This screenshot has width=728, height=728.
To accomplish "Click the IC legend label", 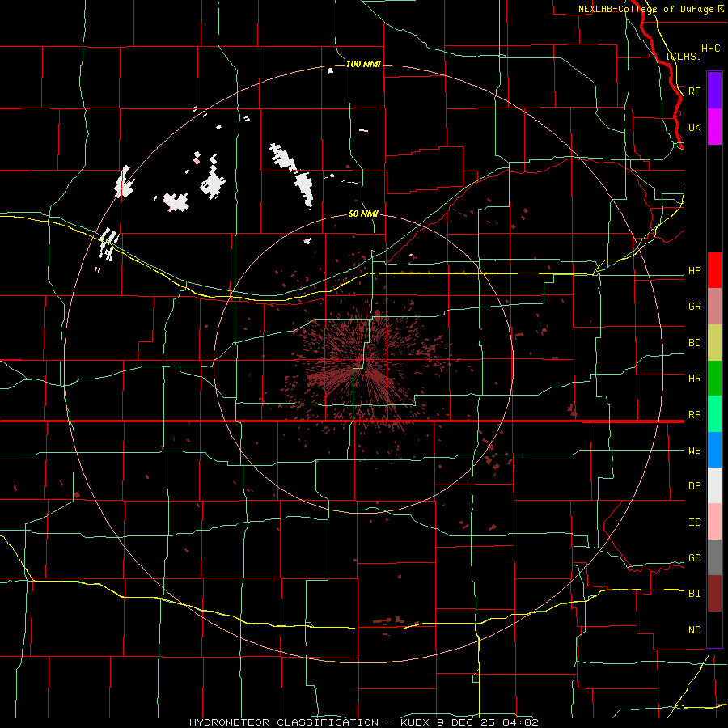I will 694,523.
